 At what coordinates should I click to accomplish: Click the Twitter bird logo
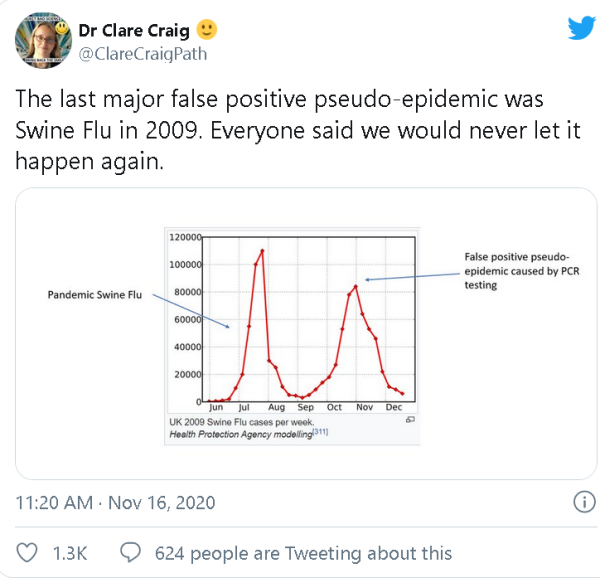[582, 28]
